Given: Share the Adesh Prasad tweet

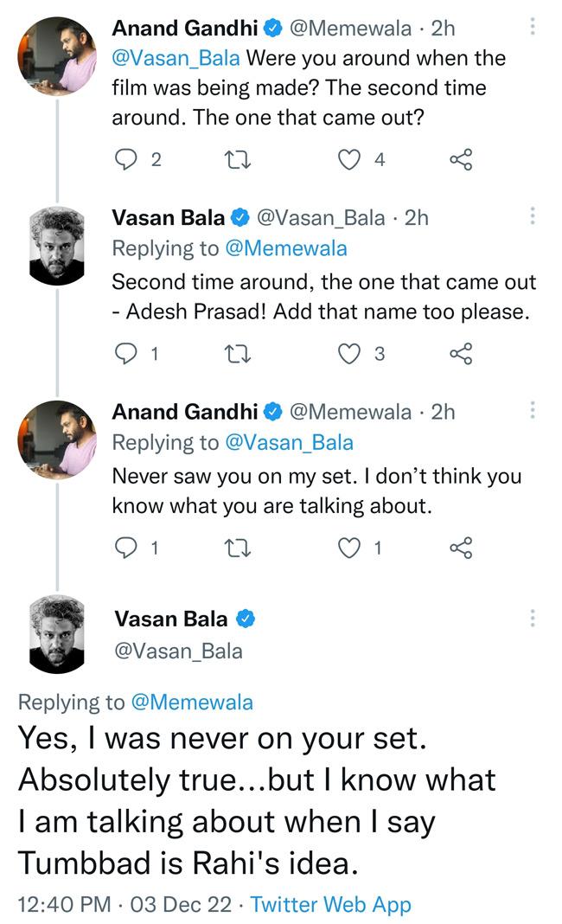Looking at the screenshot, I should (x=461, y=353).
